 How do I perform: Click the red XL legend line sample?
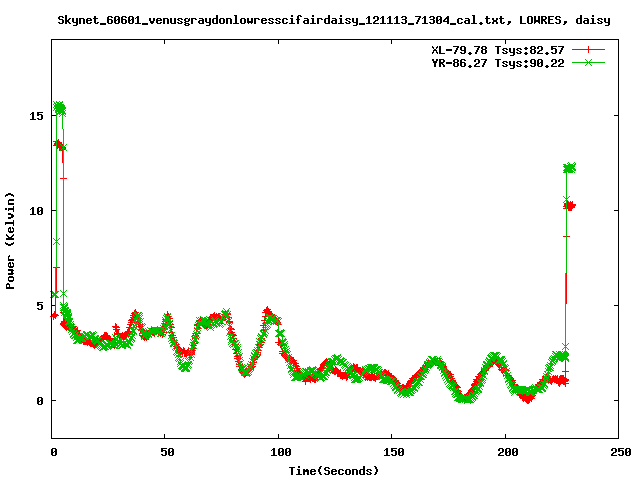[588, 50]
